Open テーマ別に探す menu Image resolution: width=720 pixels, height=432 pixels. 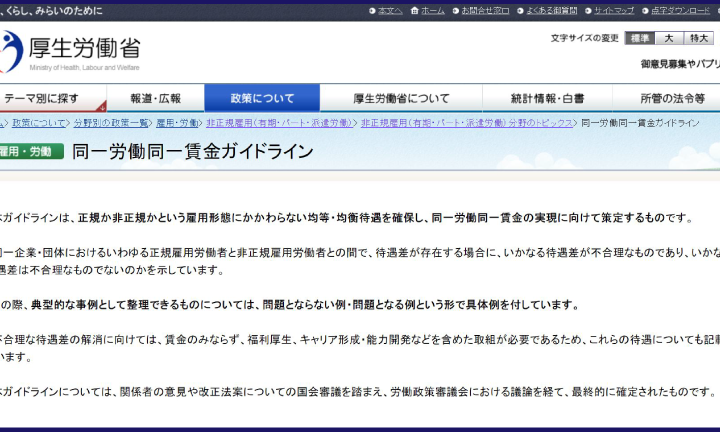(53, 98)
